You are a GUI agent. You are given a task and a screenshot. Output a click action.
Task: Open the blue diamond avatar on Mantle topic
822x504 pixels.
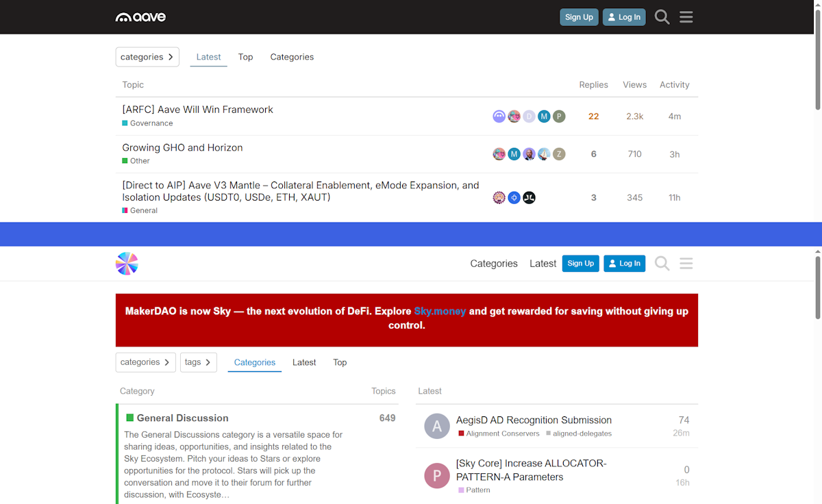click(x=514, y=198)
